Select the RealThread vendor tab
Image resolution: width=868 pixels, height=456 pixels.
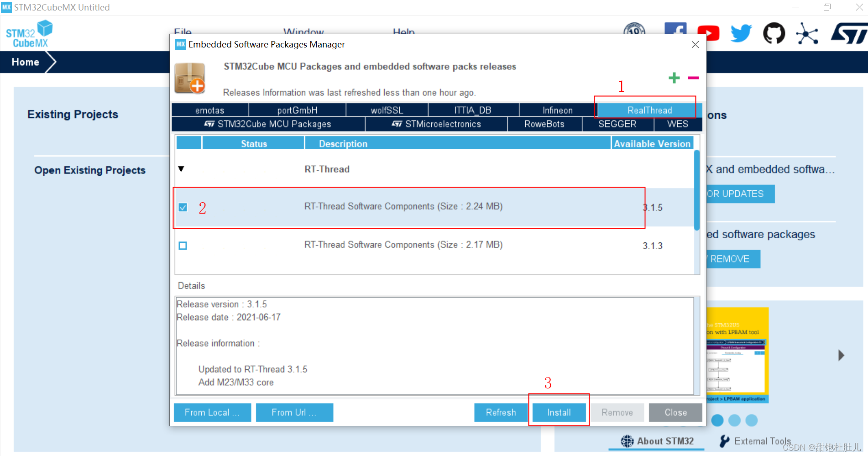point(649,110)
